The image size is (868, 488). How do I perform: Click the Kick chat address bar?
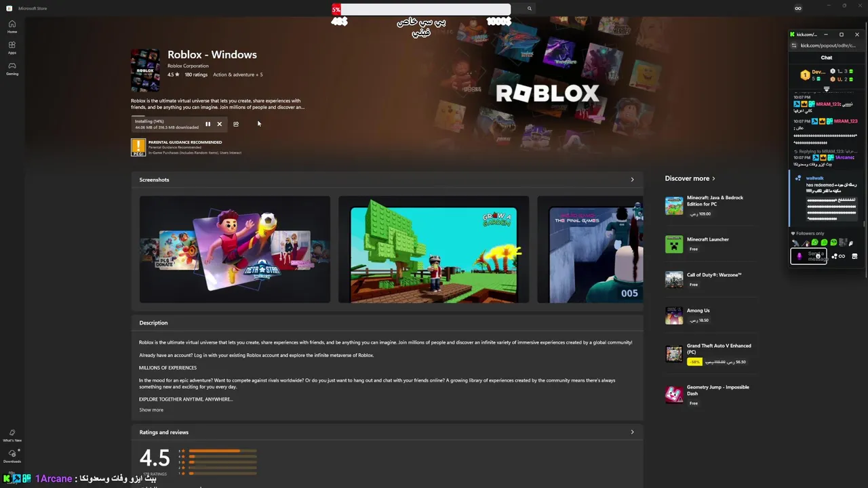pyautogui.click(x=828, y=45)
